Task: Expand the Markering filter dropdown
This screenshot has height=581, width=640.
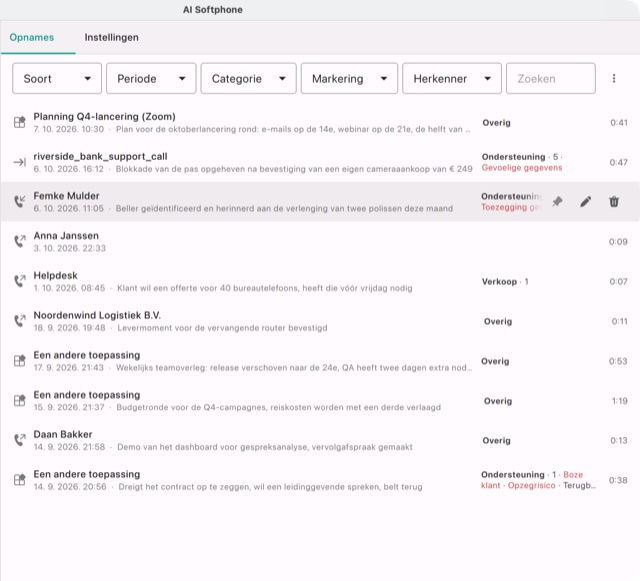Action: click(349, 78)
